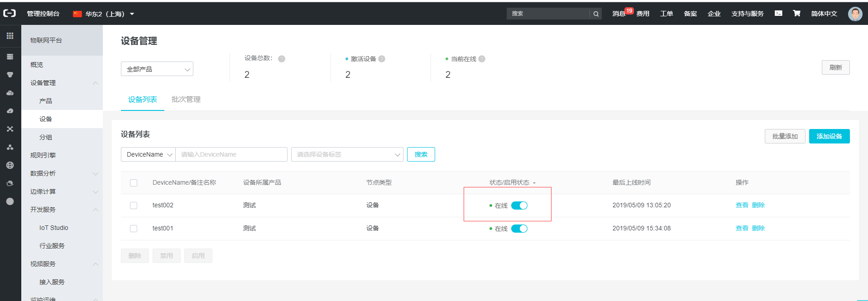Open the 全部产品 product dropdown
Viewport: 868px width, 301px height.
tap(157, 69)
